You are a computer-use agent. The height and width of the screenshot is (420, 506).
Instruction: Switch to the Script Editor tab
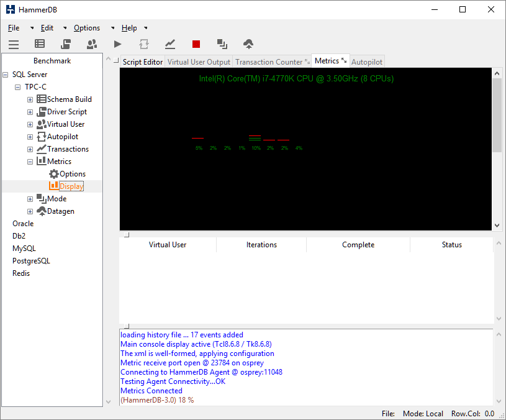click(143, 62)
